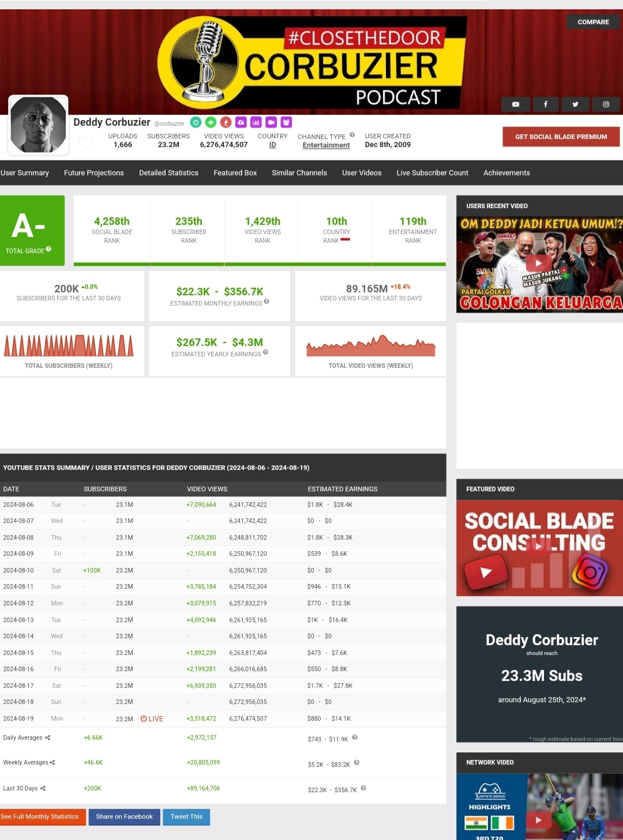Open the User Videos tab
This screenshot has width=623, height=840.
pyautogui.click(x=362, y=173)
